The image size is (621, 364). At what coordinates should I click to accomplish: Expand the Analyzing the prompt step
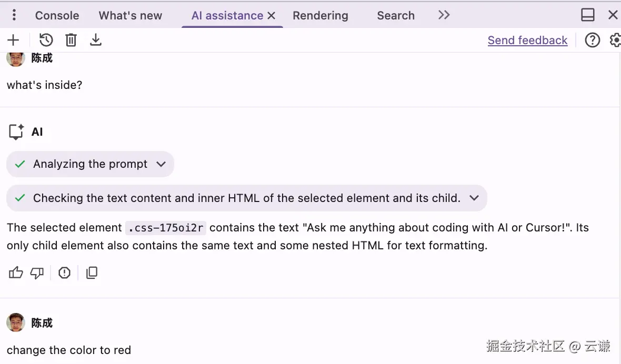click(x=161, y=164)
